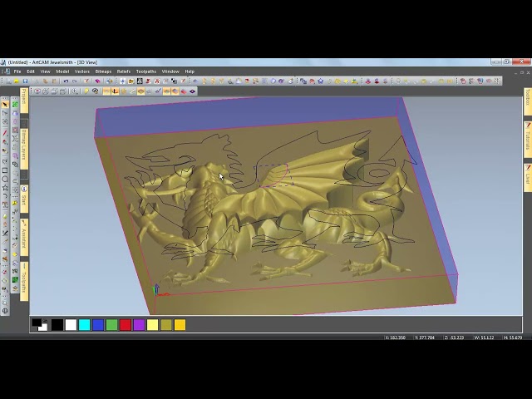This screenshot has height=399, width=532.
Task: Click the blue floppy disk Save icon
Action: coord(25,81)
